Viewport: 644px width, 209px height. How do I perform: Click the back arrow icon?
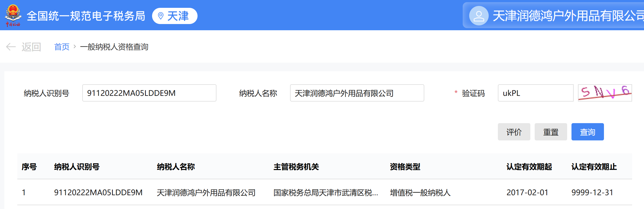click(x=11, y=47)
